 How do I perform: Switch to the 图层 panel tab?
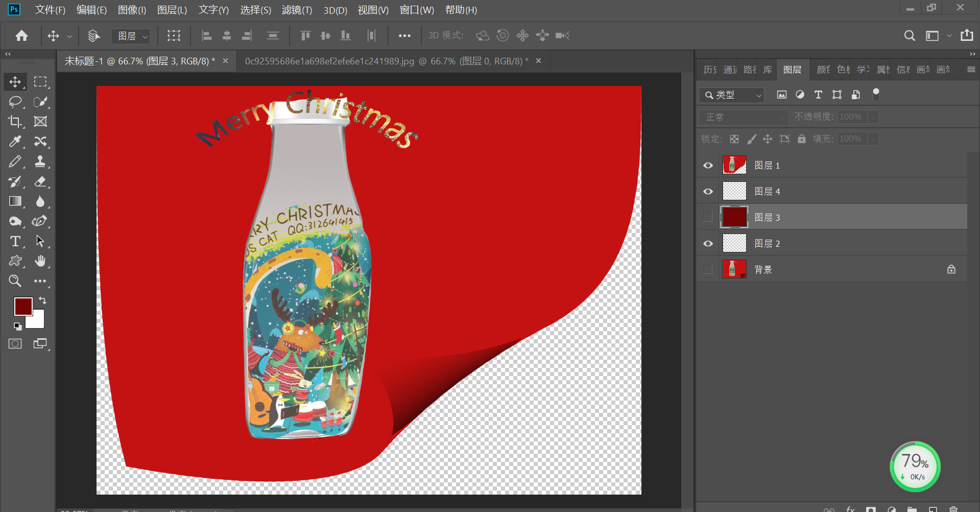[792, 69]
